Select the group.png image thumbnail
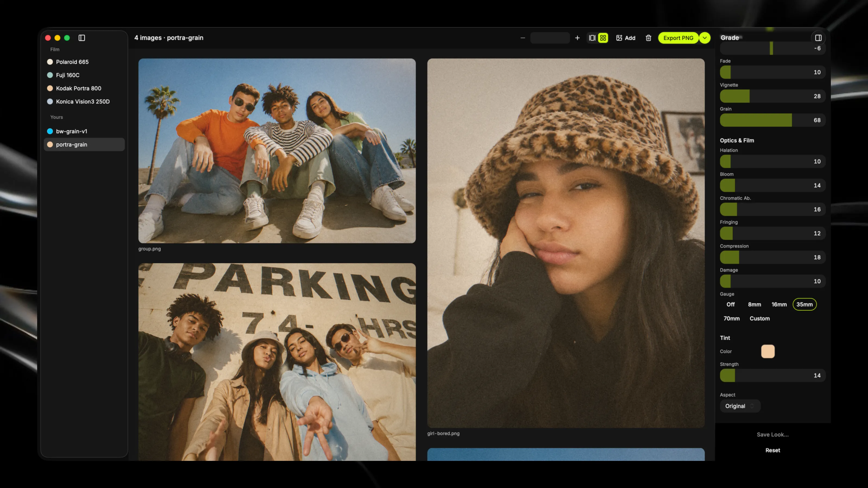Viewport: 868px width, 488px height. [x=277, y=151]
